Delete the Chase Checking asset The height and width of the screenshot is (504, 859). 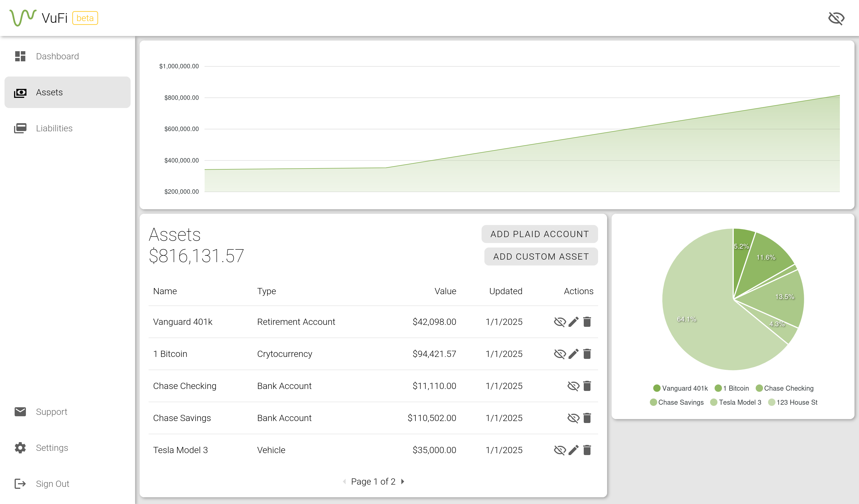point(587,386)
